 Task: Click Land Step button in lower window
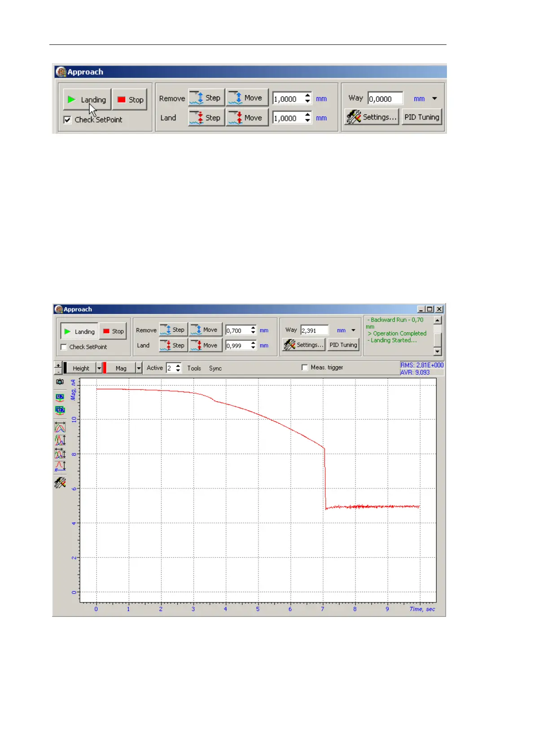(173, 345)
